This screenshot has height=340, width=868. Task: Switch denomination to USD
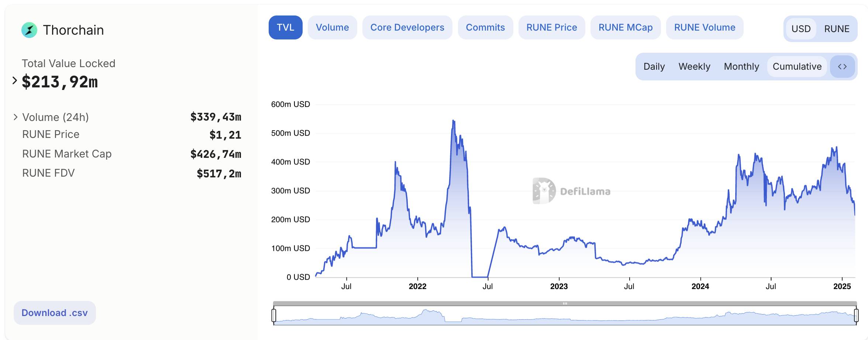coord(801,29)
